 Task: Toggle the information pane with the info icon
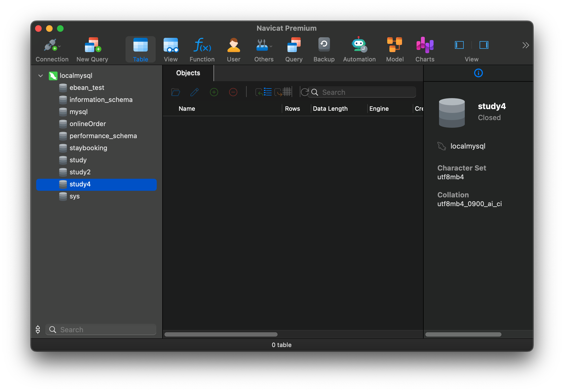point(478,73)
